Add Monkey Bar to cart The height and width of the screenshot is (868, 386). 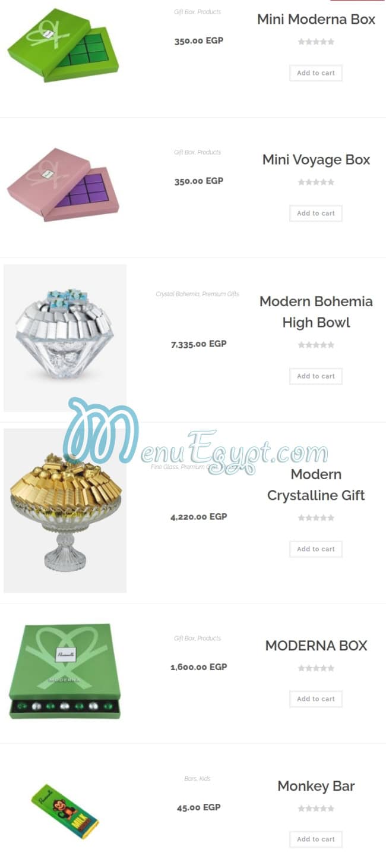[x=316, y=839]
